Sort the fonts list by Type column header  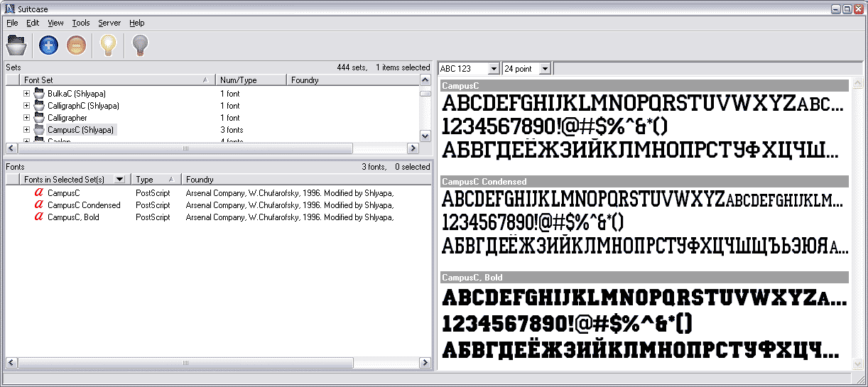coord(156,180)
